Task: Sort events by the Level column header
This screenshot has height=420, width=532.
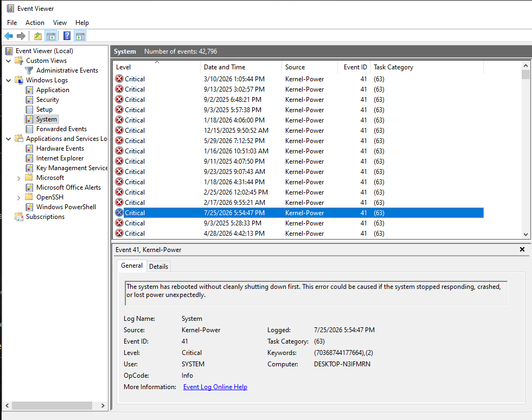Action: coord(156,67)
